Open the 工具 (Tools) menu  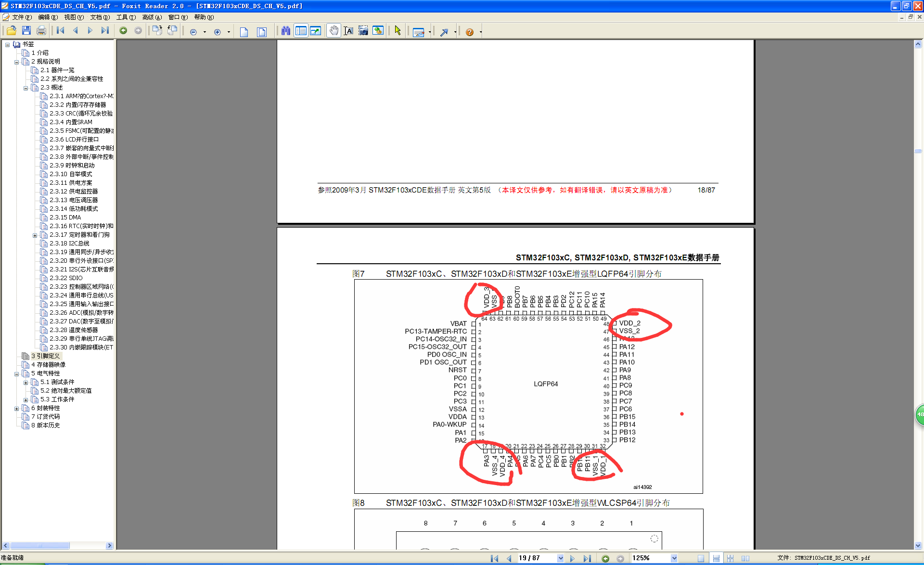click(x=126, y=17)
